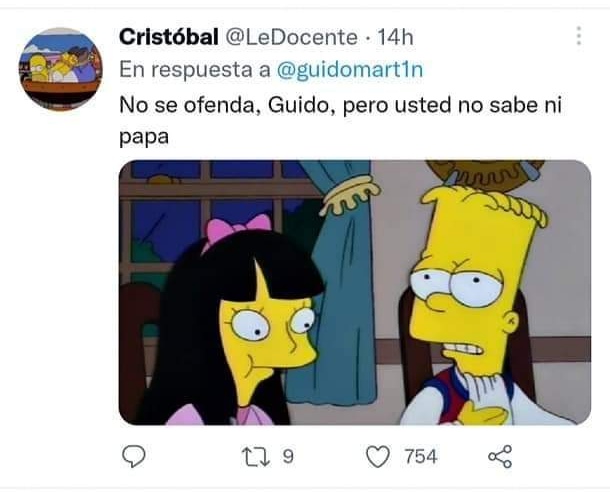Viewport: 610px width, 492px height.
Task: Open Cristóbal's round profile avatar
Action: coord(61,69)
